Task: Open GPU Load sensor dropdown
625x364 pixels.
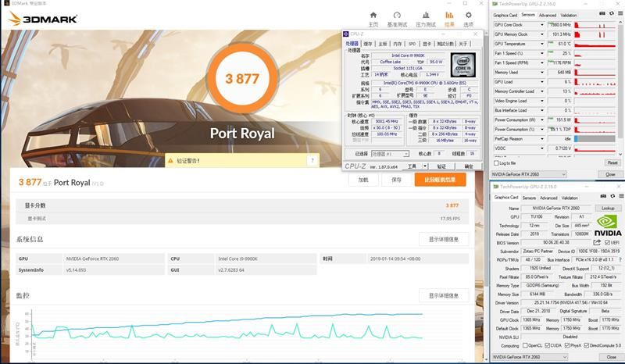Action: click(542, 82)
